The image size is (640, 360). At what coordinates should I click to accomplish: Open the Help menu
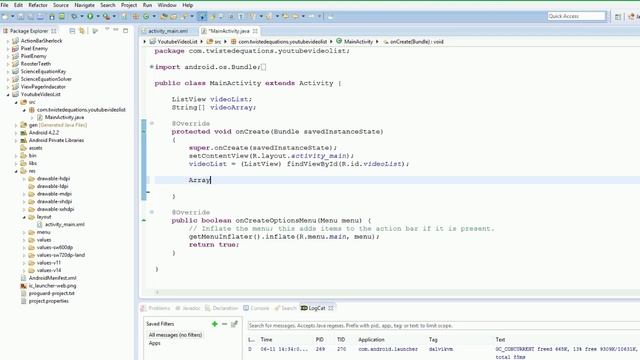tap(188, 5)
